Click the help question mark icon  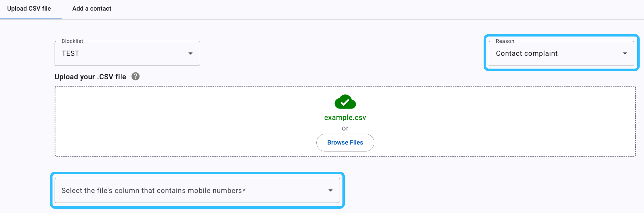pos(136,76)
